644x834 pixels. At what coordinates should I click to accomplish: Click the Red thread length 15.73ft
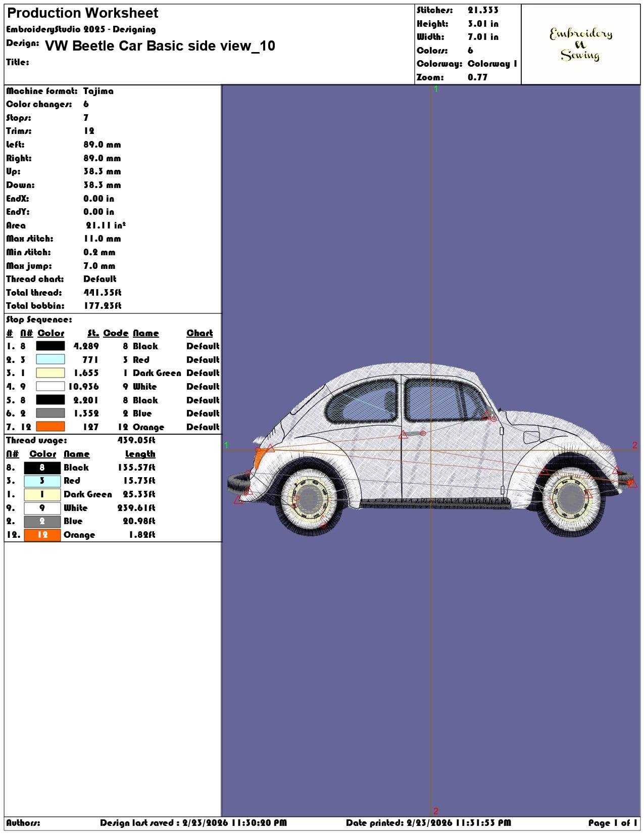[x=139, y=481]
